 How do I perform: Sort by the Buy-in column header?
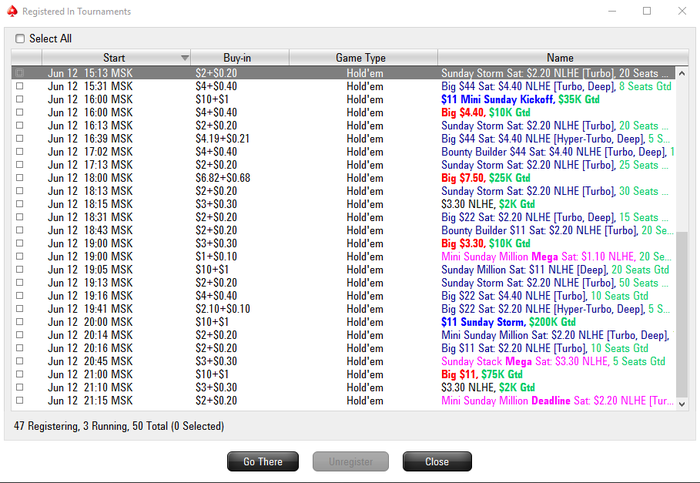click(x=240, y=58)
